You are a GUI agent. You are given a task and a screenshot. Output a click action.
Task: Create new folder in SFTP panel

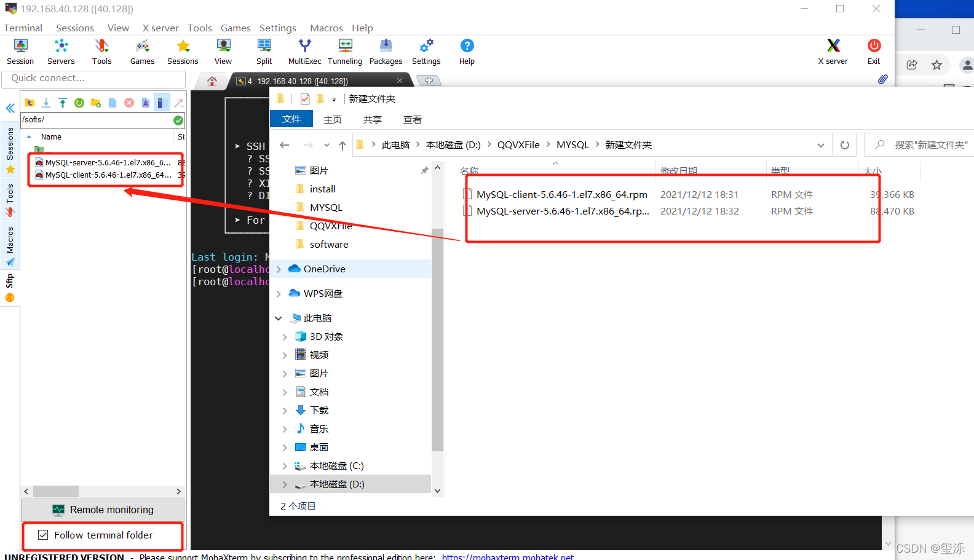tap(96, 103)
